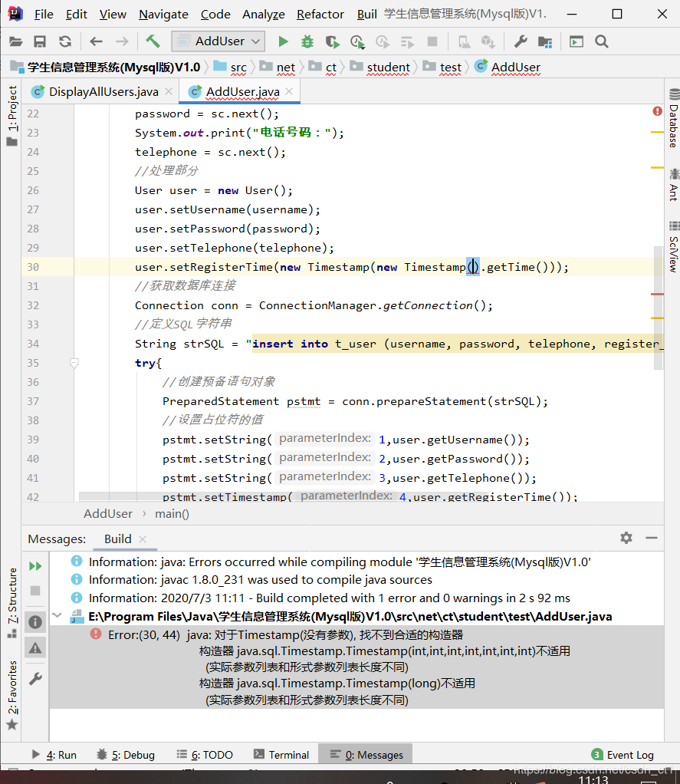
Task: Open the Terminal tool window
Action: [x=281, y=755]
